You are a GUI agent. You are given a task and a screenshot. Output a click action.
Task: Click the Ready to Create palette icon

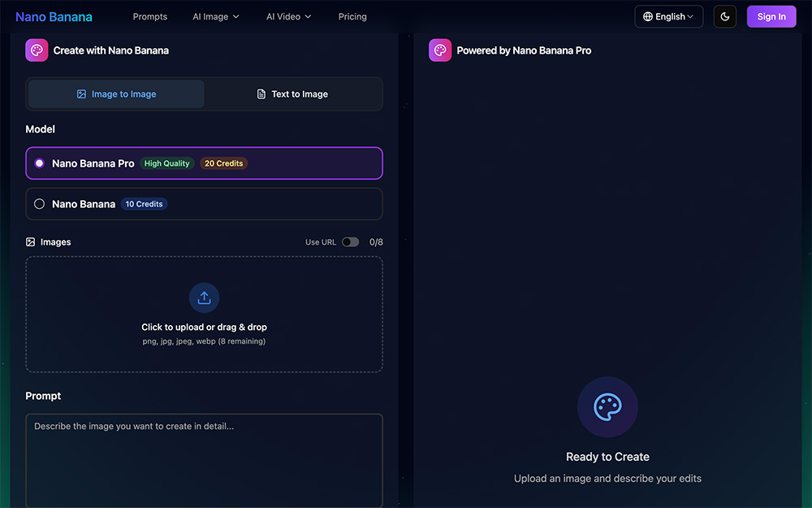point(607,406)
